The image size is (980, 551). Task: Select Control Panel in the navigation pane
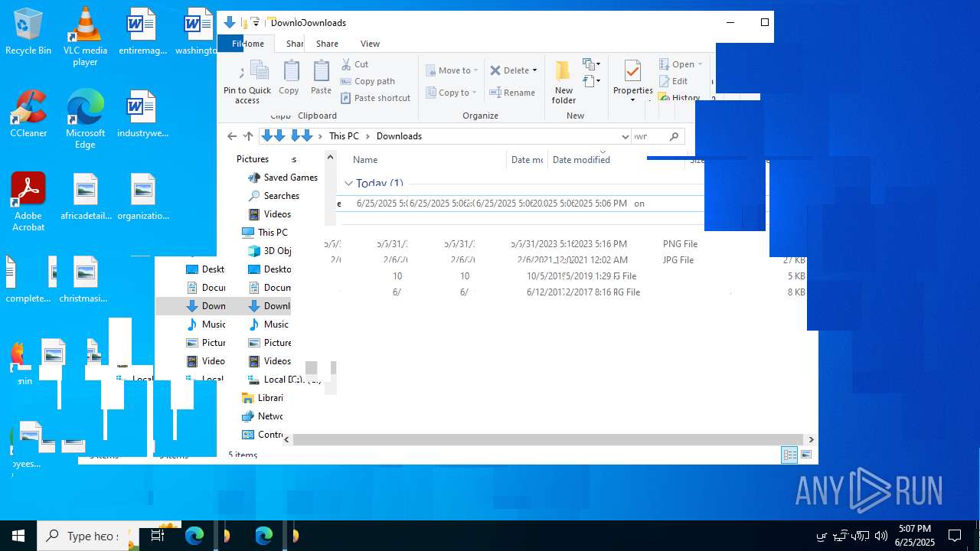point(262,435)
